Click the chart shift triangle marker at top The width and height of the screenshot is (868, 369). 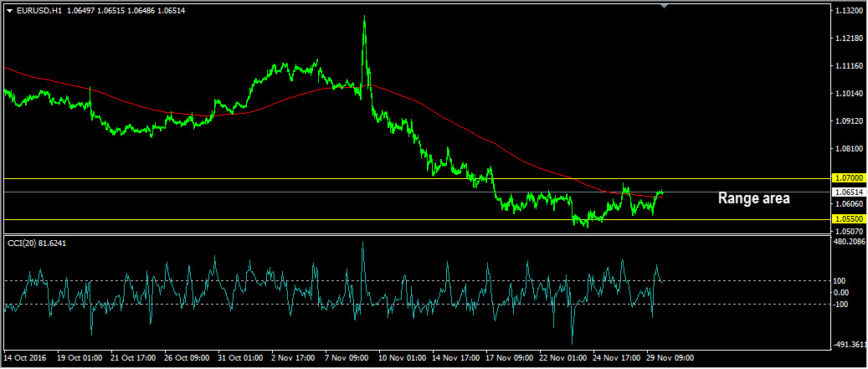point(665,6)
